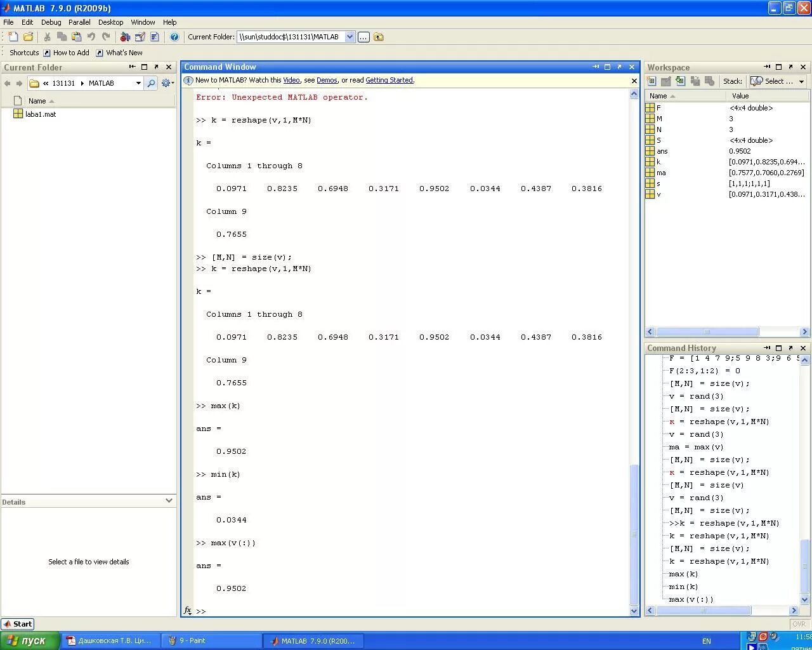The height and width of the screenshot is (650, 812).
Task: Click the Current Folder back arrow
Action: click(7, 83)
